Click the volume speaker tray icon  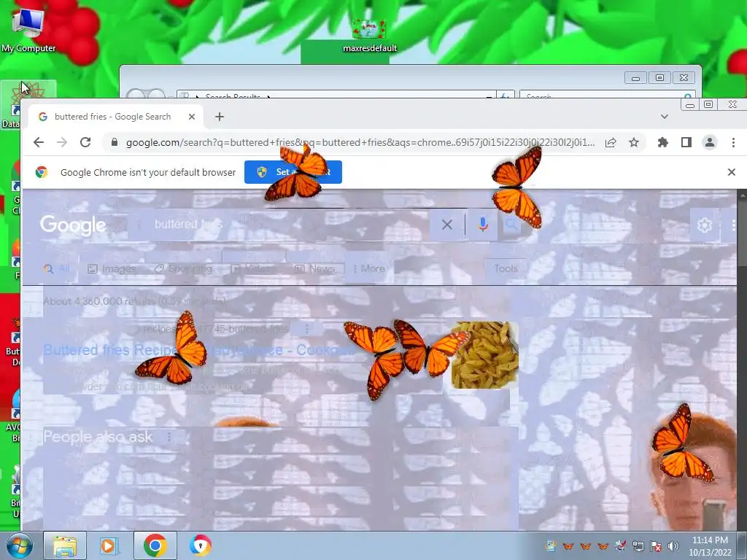pos(673,547)
